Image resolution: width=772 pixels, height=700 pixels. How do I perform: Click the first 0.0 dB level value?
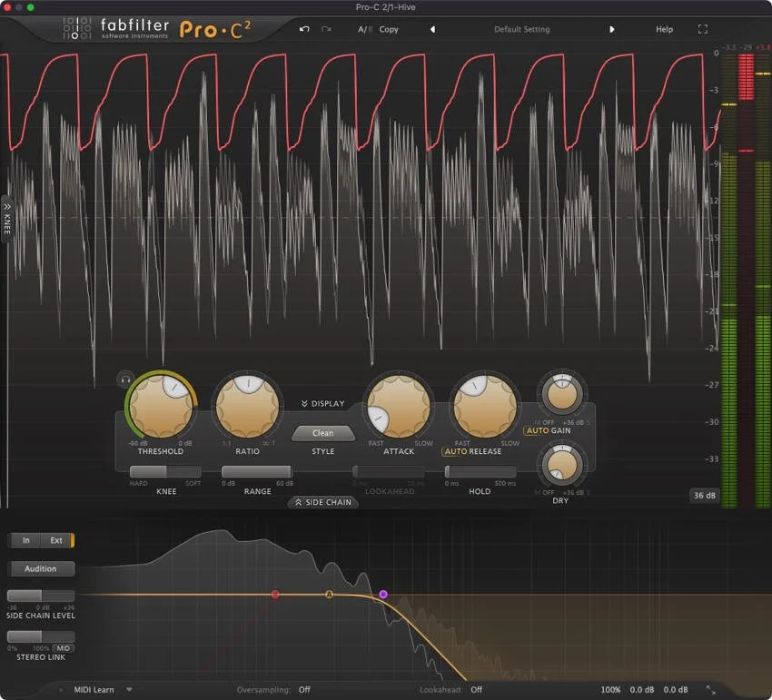(642, 690)
